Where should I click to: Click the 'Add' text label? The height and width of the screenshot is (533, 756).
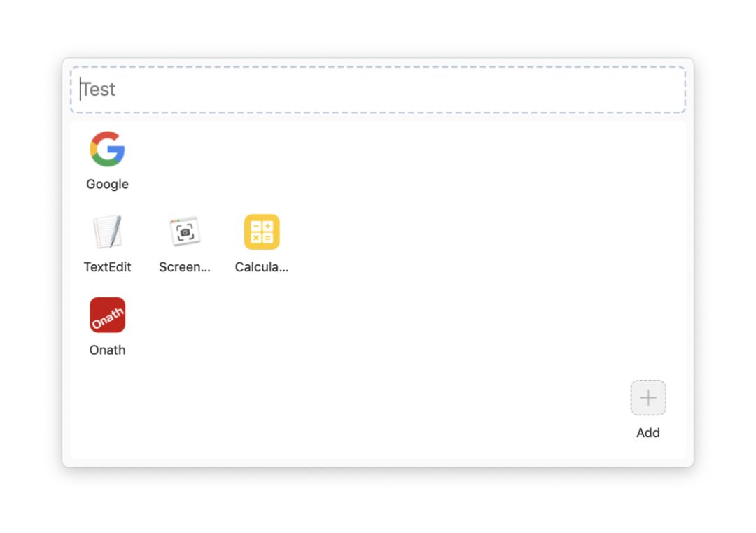(x=648, y=433)
